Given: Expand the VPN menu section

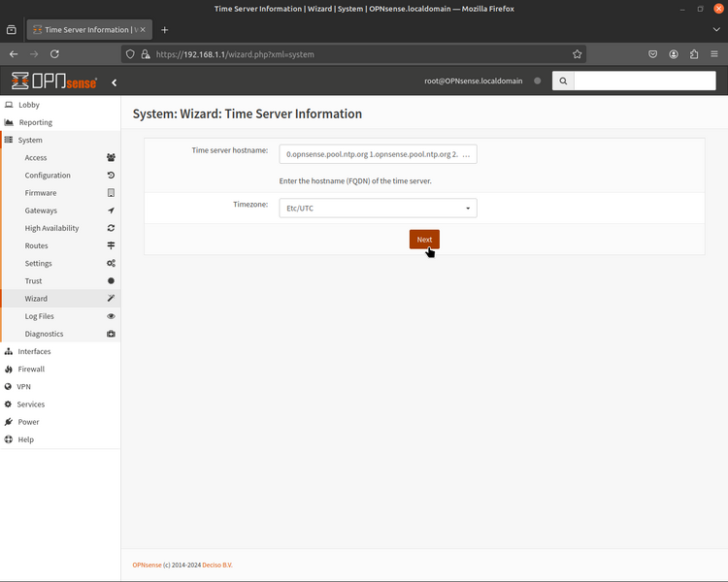Looking at the screenshot, I should click(60, 387).
